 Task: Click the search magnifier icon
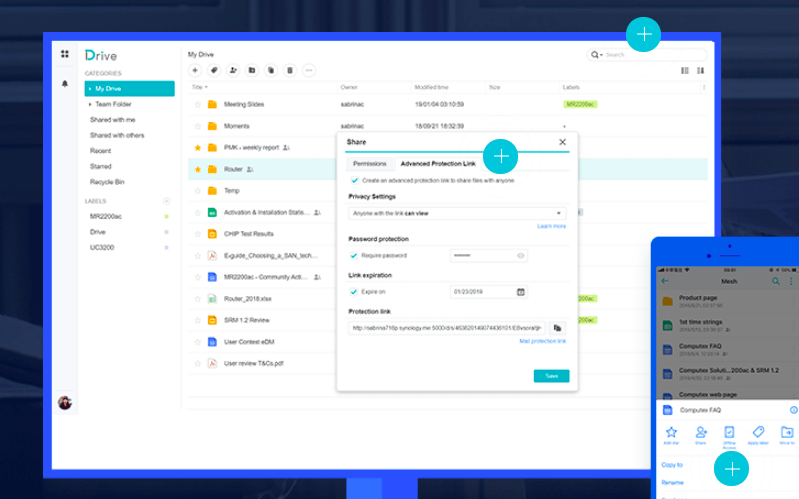coord(594,55)
